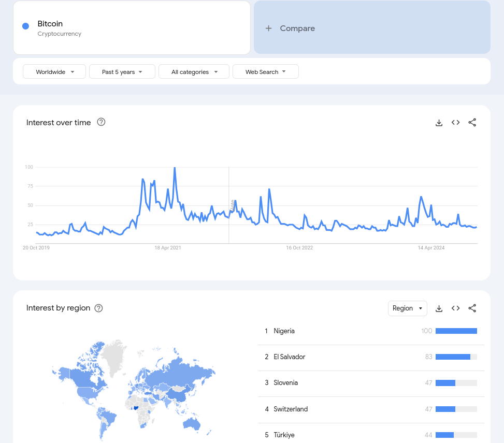Click the Note marker on the chart
This screenshot has height=443, width=504.
click(233, 205)
